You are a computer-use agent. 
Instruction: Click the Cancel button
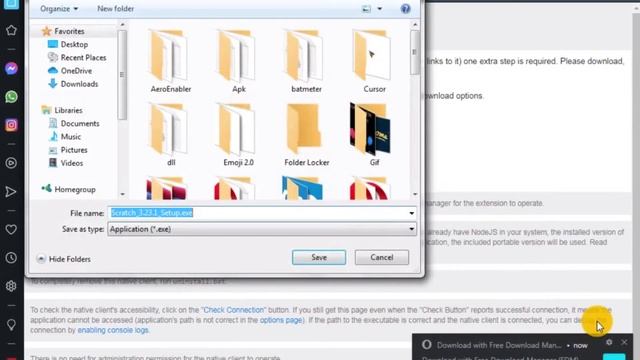coord(382,258)
